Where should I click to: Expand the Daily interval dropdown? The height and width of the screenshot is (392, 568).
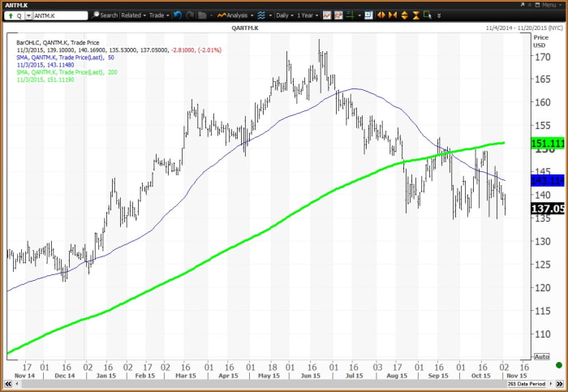click(x=285, y=15)
